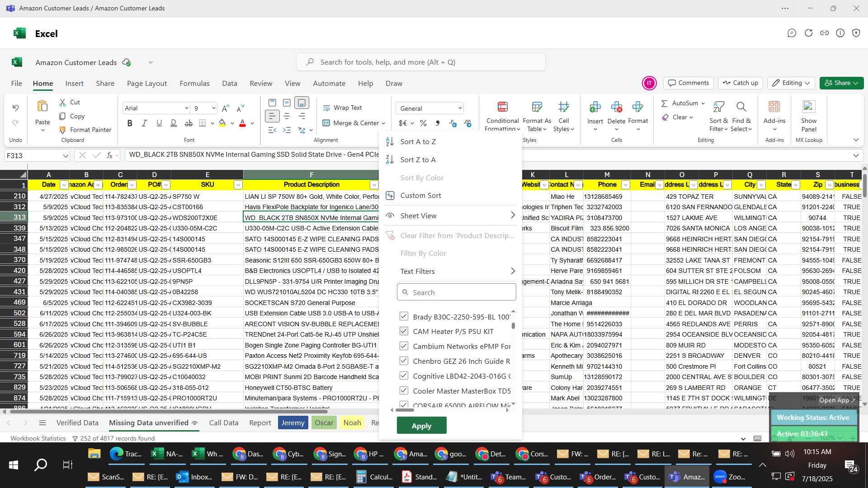Toggle Italic formatting

click(x=144, y=123)
